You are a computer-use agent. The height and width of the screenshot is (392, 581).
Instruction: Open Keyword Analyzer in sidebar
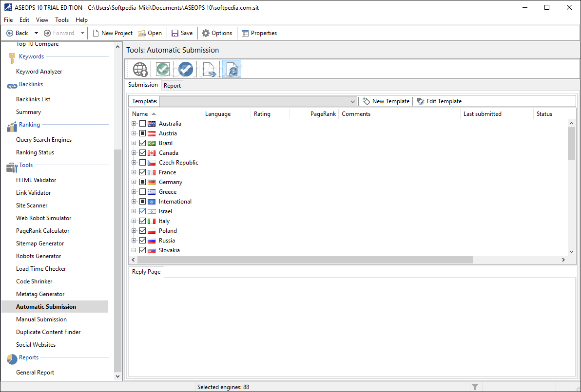tap(39, 72)
